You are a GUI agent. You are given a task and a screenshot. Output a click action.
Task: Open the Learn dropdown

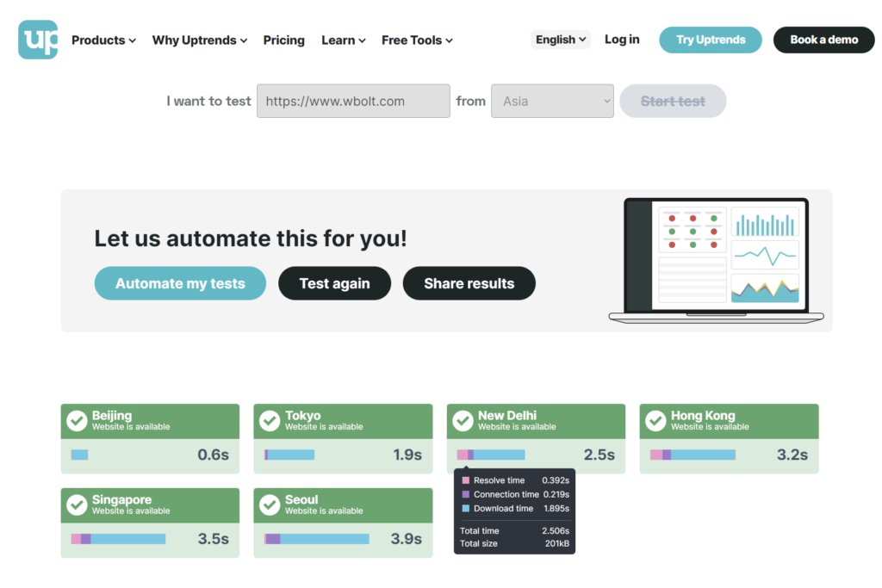(343, 40)
